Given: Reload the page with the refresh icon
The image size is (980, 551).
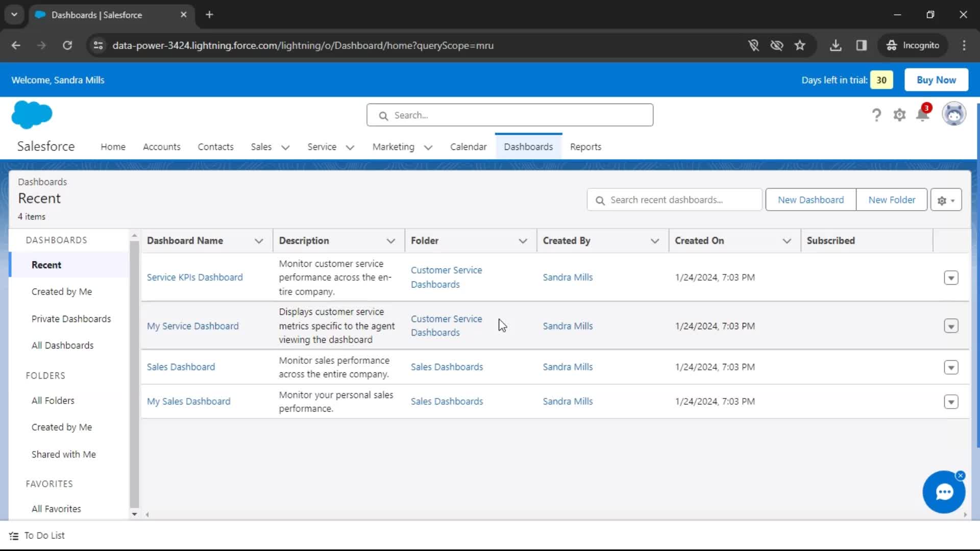Looking at the screenshot, I should coord(67,45).
